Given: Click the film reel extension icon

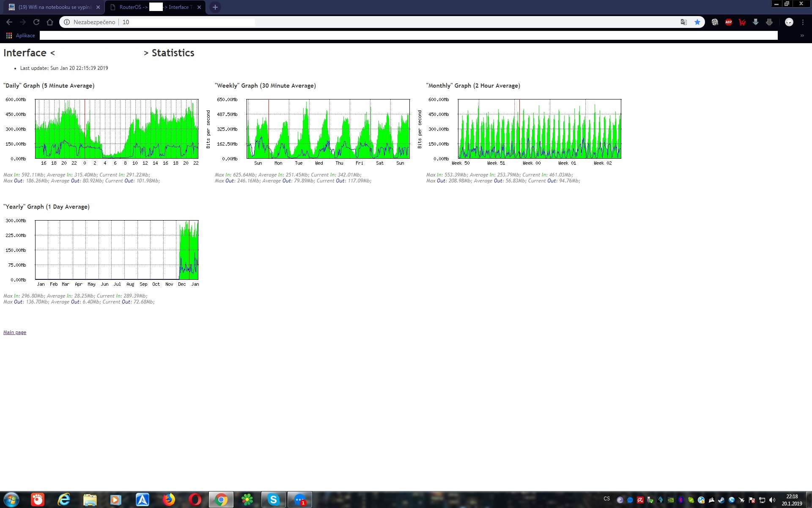Looking at the screenshot, I should pos(715,22).
